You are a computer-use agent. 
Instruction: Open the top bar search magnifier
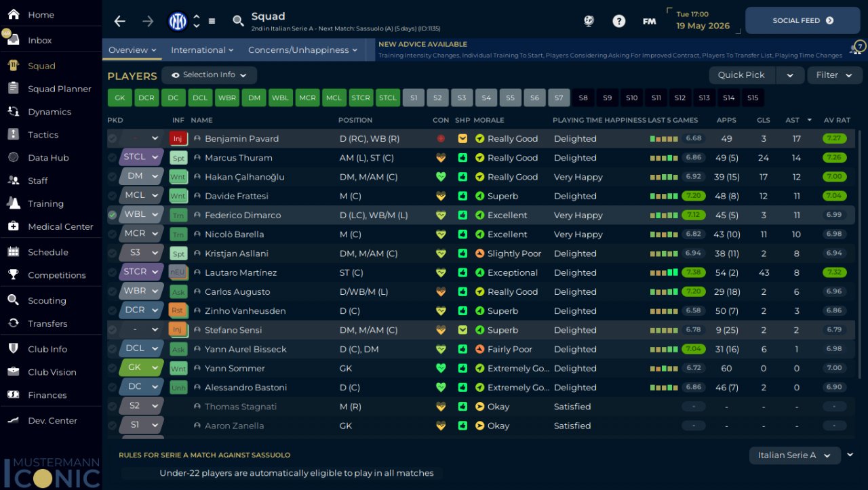point(238,21)
